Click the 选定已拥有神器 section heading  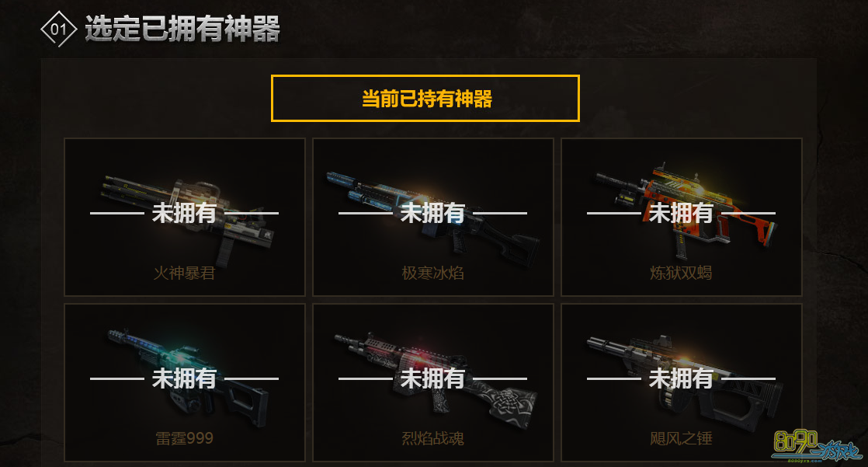pos(182,29)
